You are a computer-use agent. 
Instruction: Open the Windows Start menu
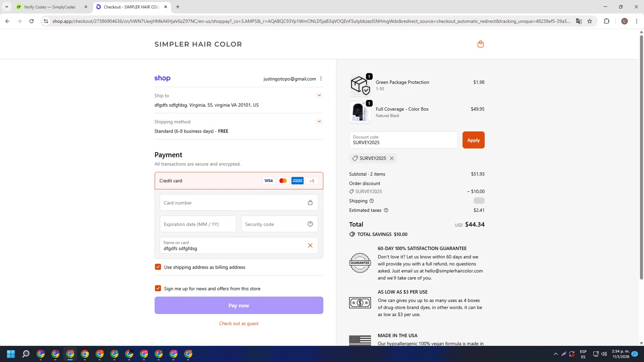tap(11, 354)
